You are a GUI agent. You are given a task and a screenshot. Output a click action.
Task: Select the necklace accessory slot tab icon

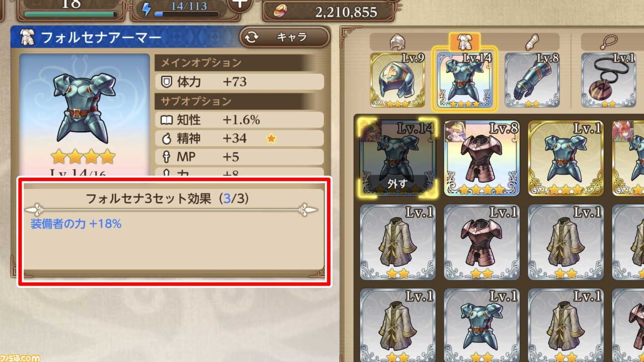coord(609,42)
